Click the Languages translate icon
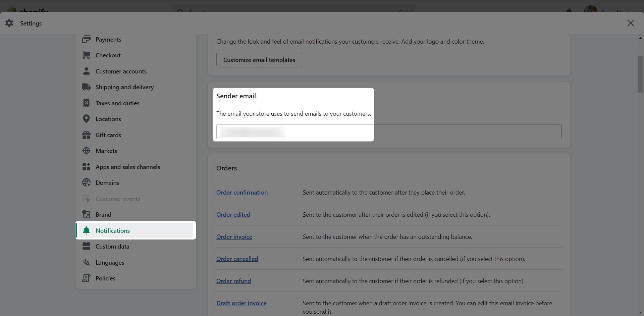The image size is (644, 316). click(86, 262)
